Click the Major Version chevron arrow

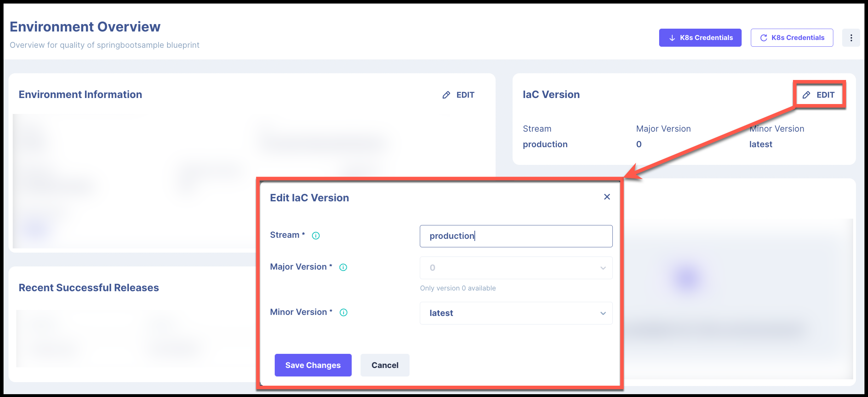tap(603, 268)
